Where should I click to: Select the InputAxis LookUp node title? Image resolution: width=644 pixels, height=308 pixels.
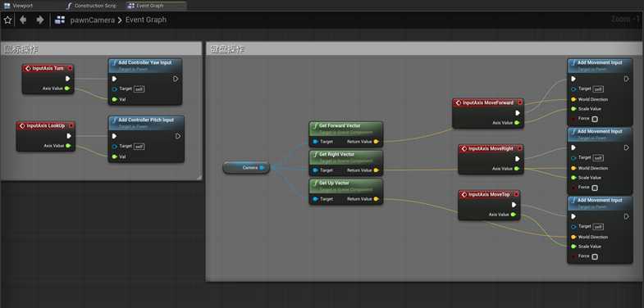[46, 125]
